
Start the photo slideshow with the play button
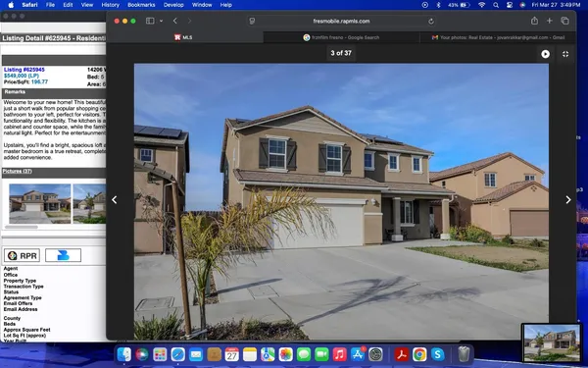click(x=545, y=54)
